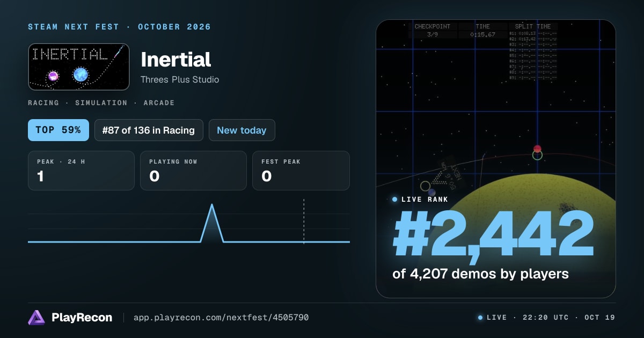This screenshot has height=338, width=644.
Task: Click the 'of 4,207 demos by players' text
Action: coord(480,274)
